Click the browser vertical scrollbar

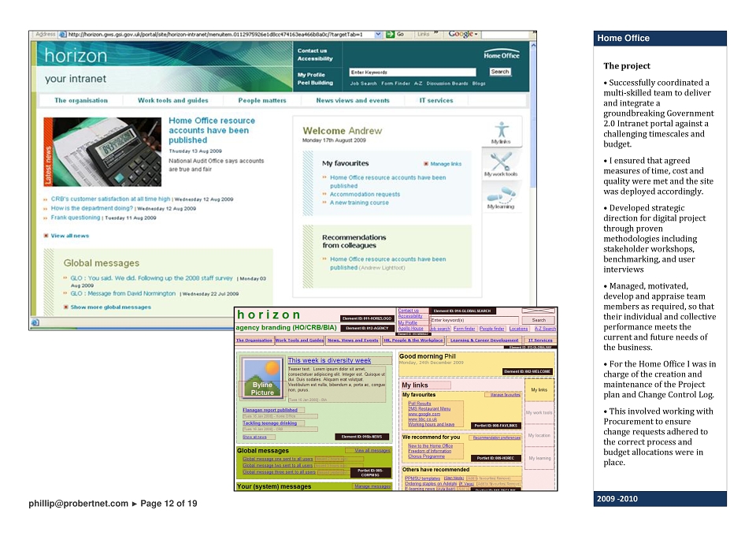click(533, 173)
